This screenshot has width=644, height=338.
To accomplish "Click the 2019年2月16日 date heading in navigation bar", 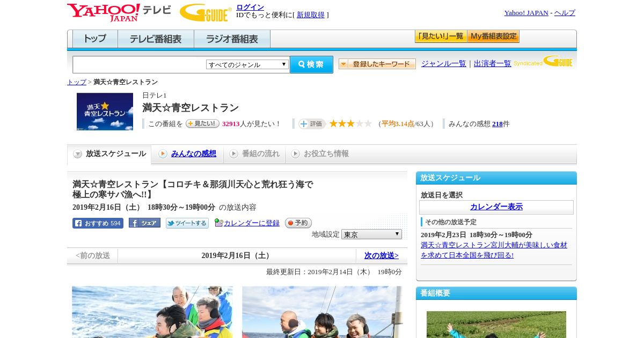I will click(237, 256).
